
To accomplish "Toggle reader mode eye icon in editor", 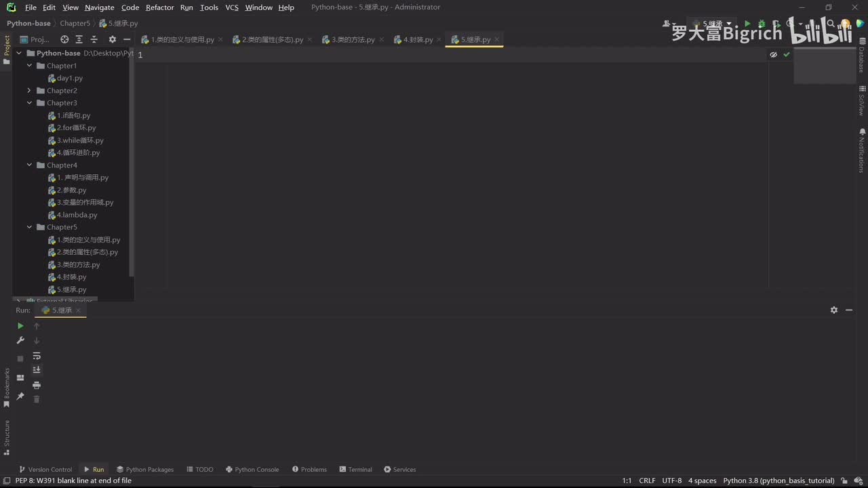I will [x=774, y=54].
